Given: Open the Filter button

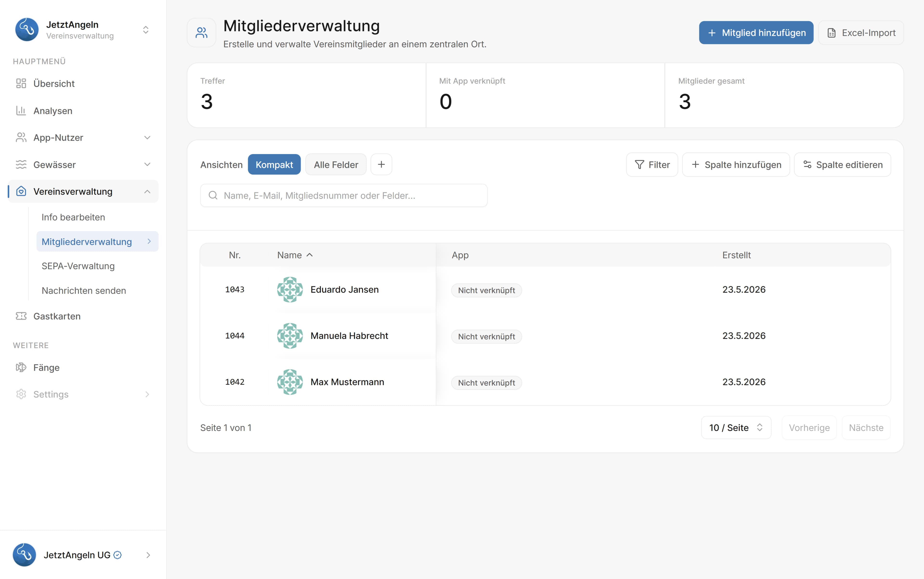Looking at the screenshot, I should coord(652,165).
